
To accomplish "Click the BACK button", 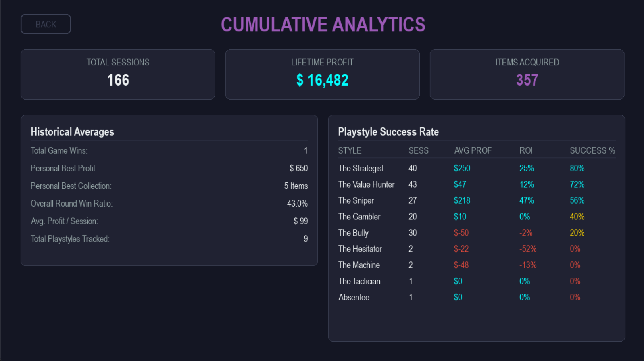I will [x=46, y=24].
